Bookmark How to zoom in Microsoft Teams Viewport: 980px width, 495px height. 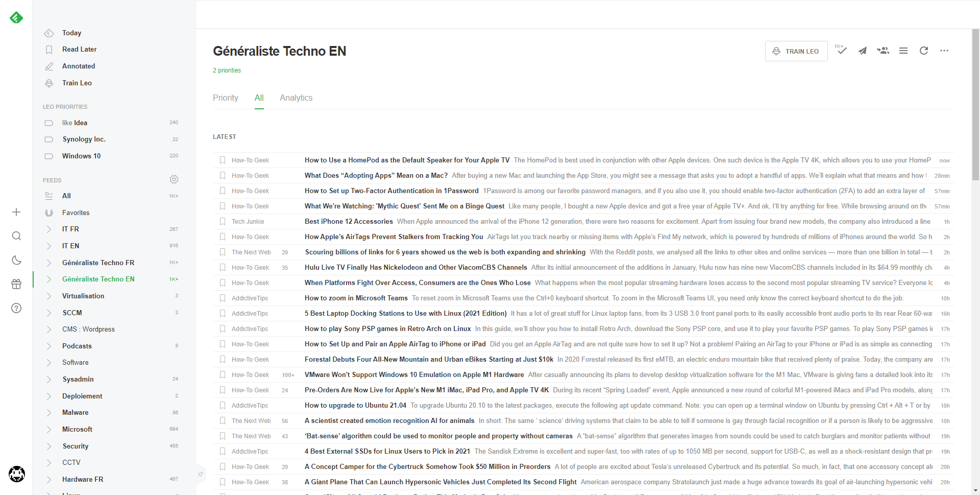click(x=223, y=298)
